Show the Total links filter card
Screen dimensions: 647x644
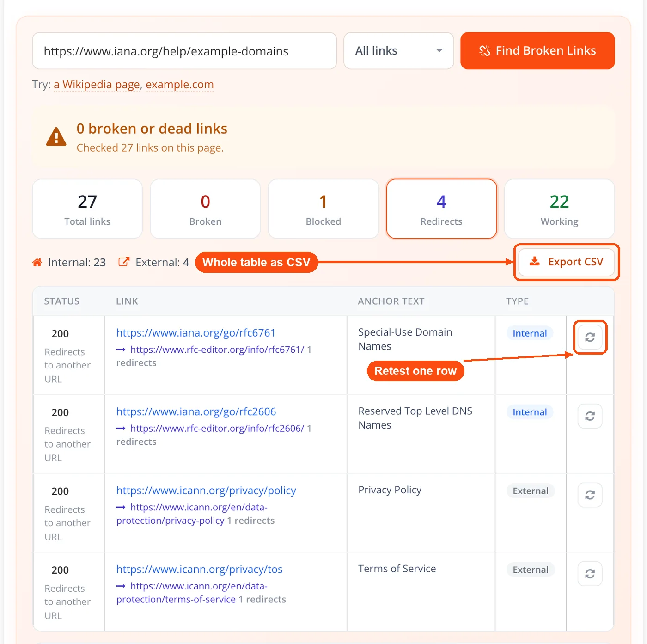coord(87,209)
